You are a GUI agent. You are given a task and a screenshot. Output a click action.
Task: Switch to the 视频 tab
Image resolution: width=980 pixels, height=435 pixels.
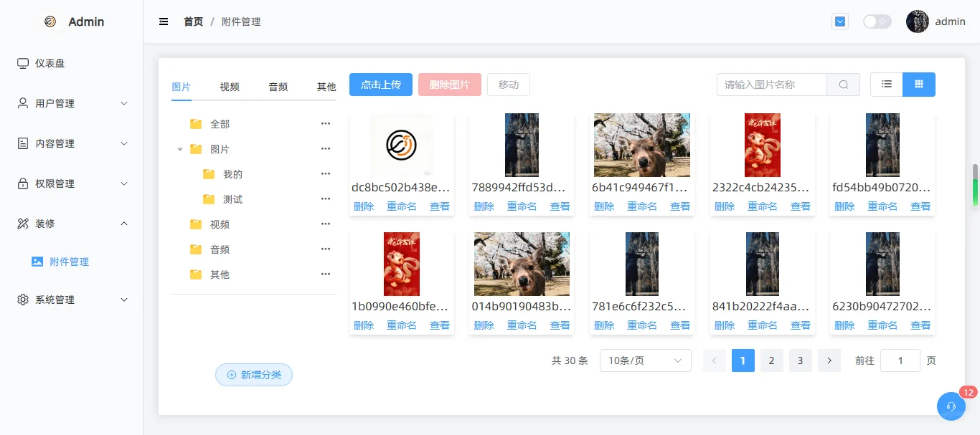[x=230, y=87]
